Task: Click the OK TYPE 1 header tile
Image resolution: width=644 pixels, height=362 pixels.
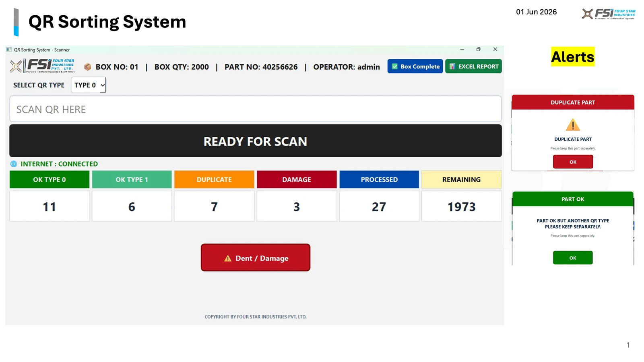Action: pos(132,179)
